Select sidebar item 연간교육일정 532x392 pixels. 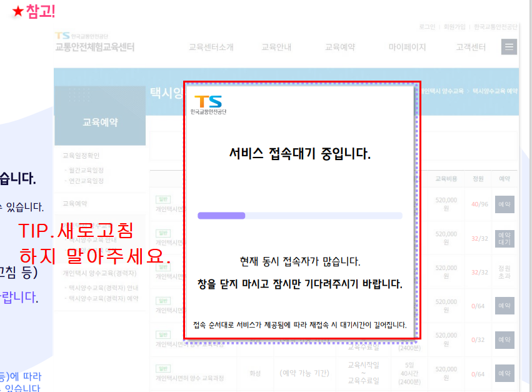click(x=86, y=181)
